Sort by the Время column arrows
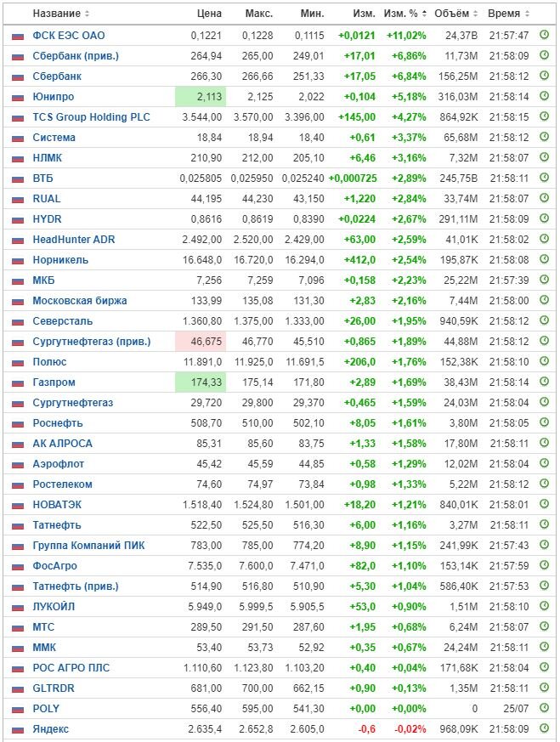560x742 pixels. 527,14
